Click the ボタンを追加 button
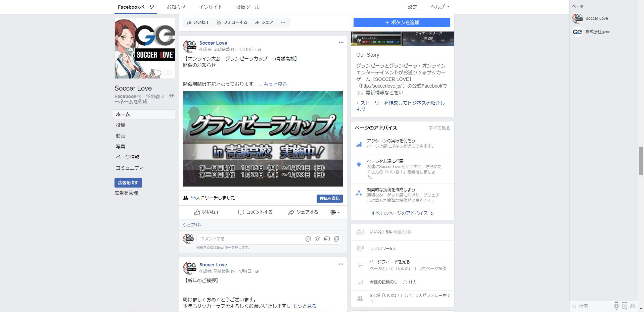644x312 pixels. point(402,22)
